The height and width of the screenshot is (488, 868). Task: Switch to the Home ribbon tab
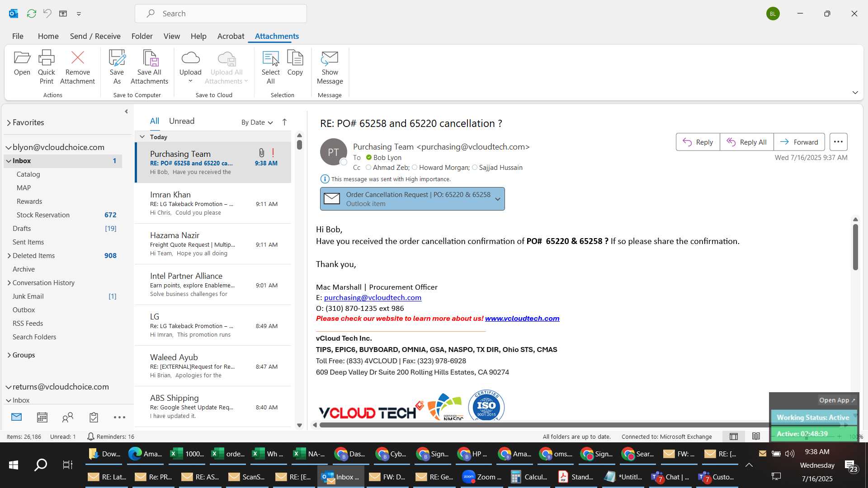pos(48,36)
